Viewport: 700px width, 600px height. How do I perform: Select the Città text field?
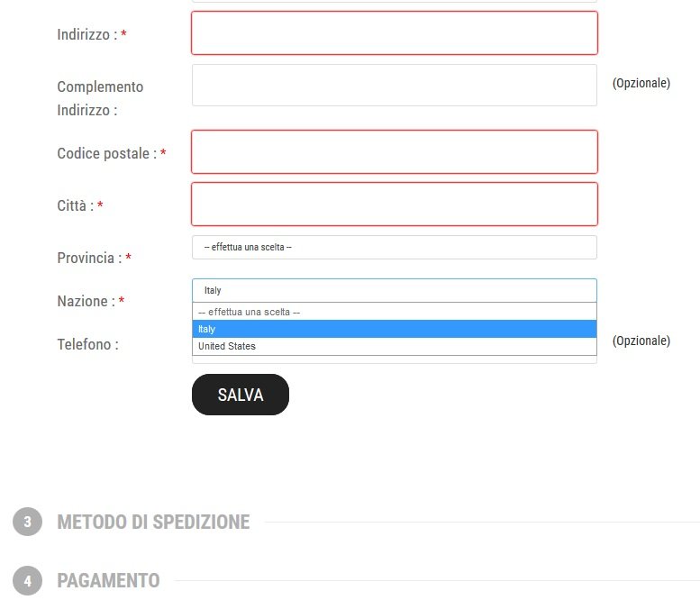coord(395,204)
